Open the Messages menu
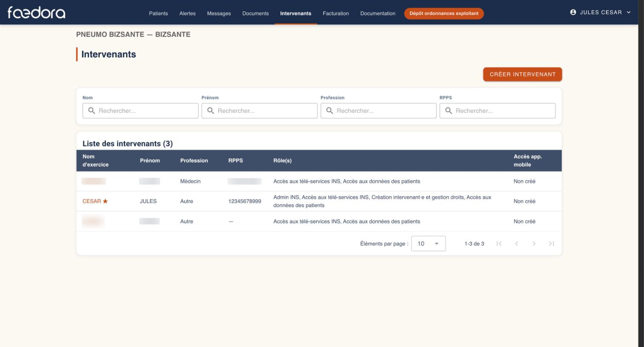The image size is (644, 347). [219, 13]
